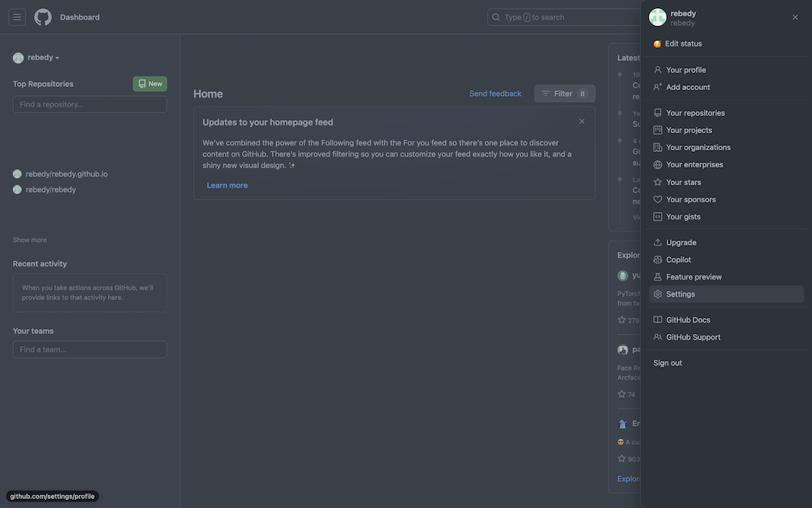
Task: Click Sign out
Action: pyautogui.click(x=726, y=363)
